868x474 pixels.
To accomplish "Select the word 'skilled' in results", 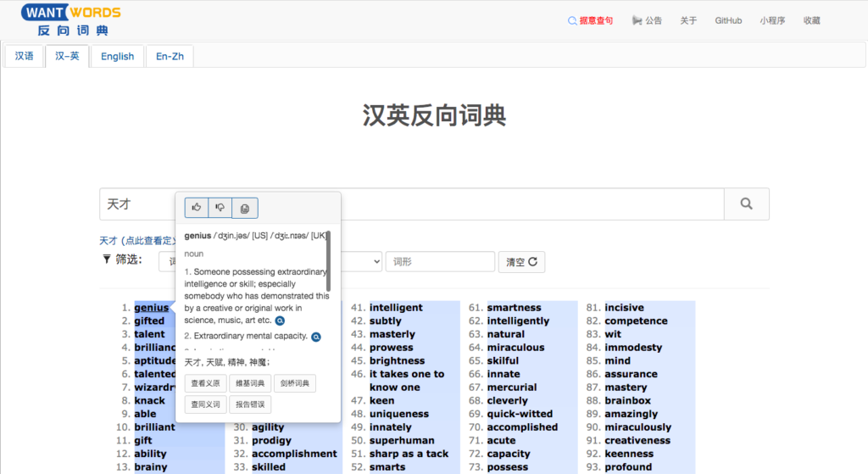I will pos(269,467).
